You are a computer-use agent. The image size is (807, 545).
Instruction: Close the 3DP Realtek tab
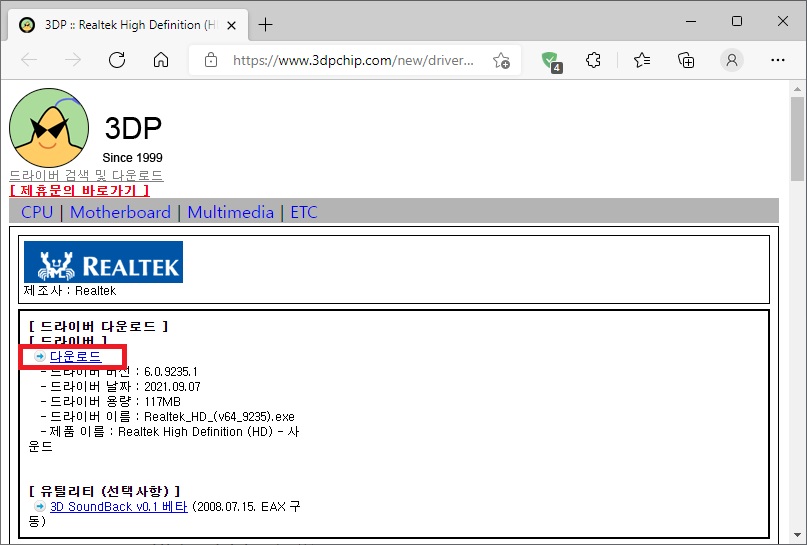click(232, 25)
